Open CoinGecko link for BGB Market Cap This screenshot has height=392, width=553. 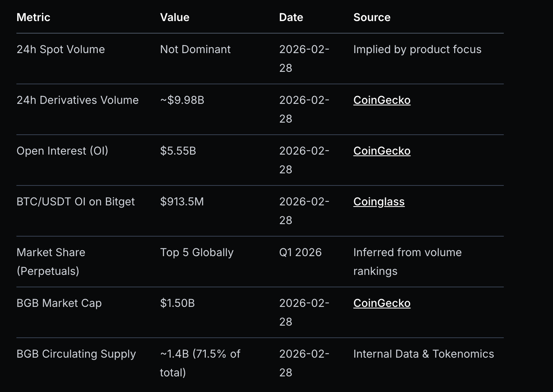[x=382, y=303]
